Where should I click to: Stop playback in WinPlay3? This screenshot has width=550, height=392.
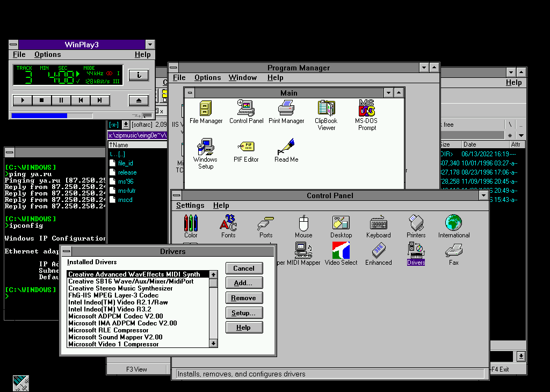click(x=42, y=100)
